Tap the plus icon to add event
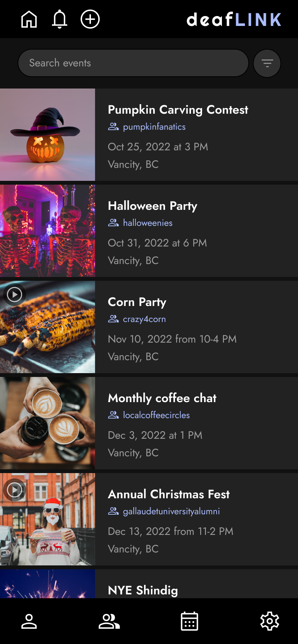This screenshot has width=298, height=644. [x=90, y=19]
